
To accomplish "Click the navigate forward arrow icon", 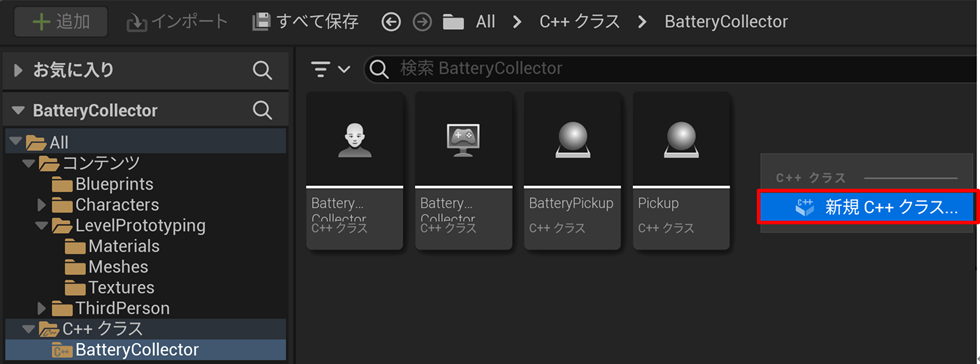I will (x=422, y=23).
